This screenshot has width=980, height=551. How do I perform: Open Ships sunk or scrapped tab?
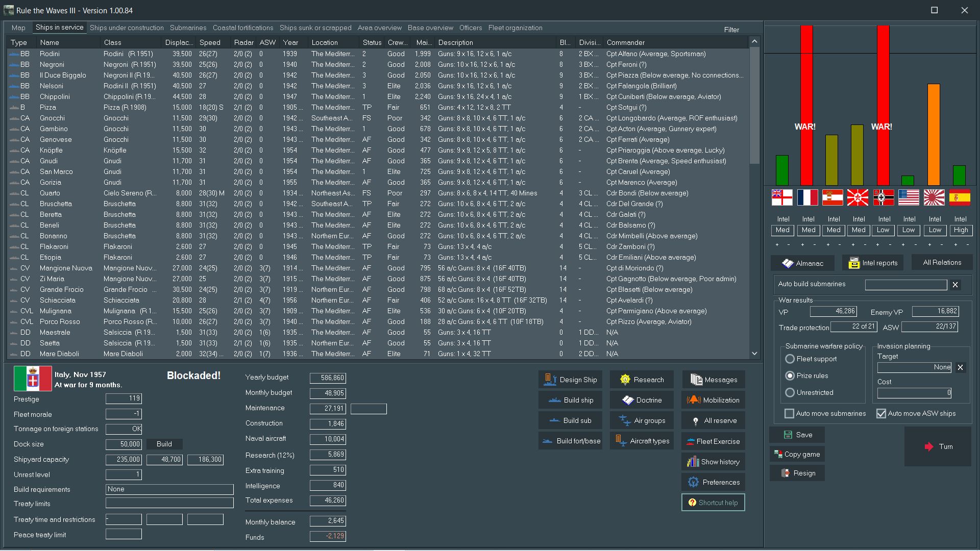[315, 28]
